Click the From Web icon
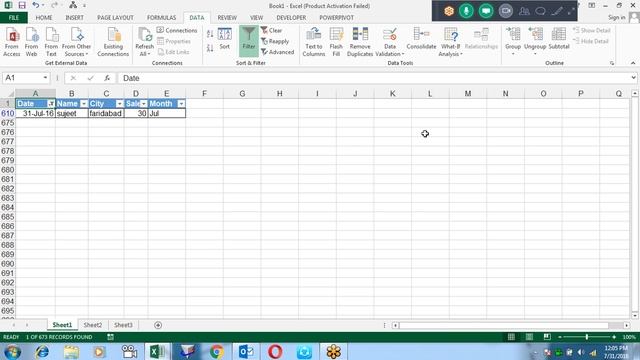 [x=31, y=42]
